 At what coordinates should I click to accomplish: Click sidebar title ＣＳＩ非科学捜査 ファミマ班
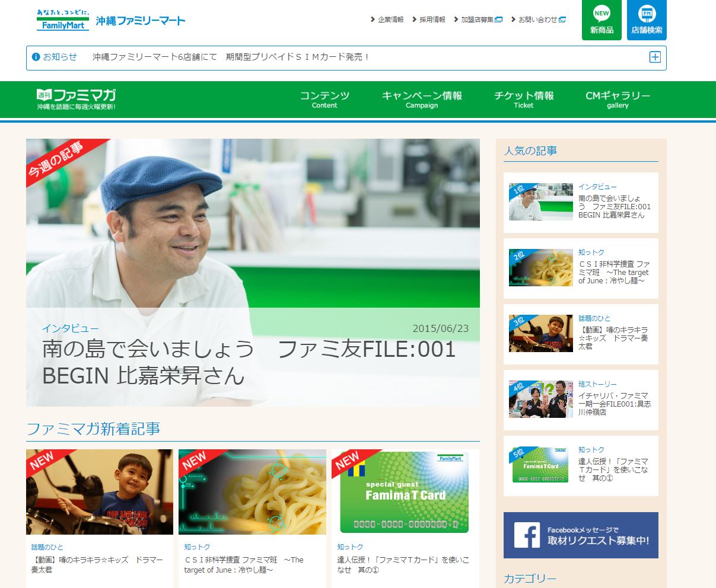[x=614, y=272]
